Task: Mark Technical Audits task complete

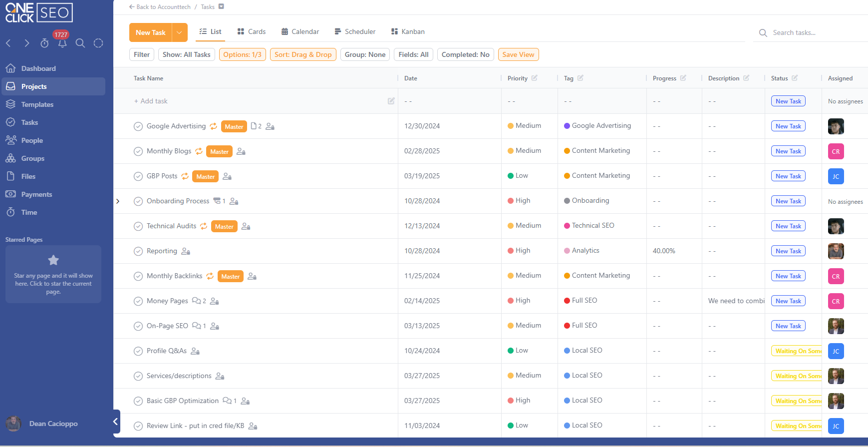Action: tap(138, 226)
